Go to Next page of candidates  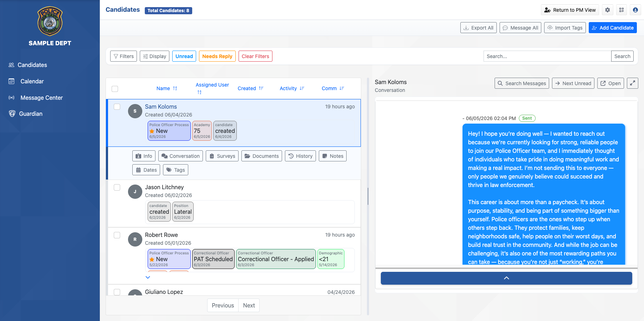click(249, 305)
